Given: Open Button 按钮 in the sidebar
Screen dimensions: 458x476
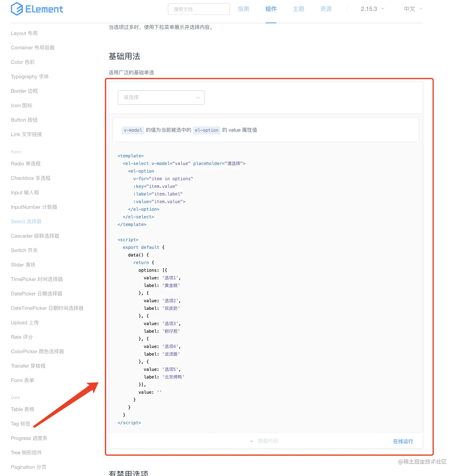Looking at the screenshot, I should pyautogui.click(x=24, y=120).
